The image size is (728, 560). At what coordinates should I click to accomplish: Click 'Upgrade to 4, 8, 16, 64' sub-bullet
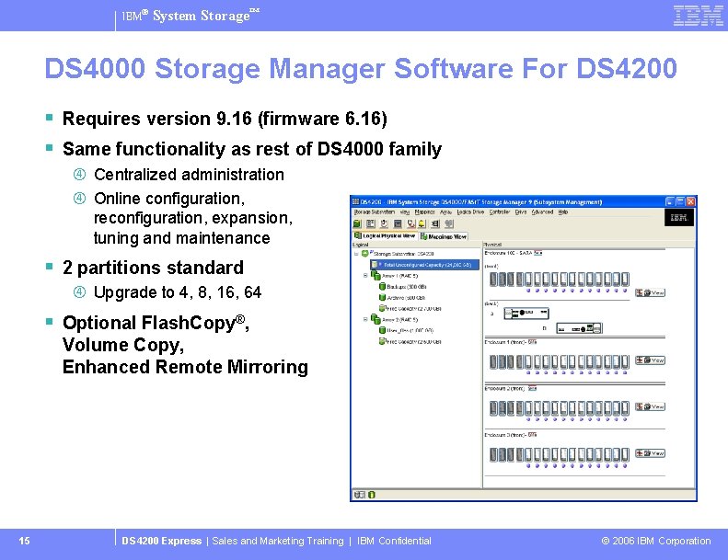click(178, 292)
